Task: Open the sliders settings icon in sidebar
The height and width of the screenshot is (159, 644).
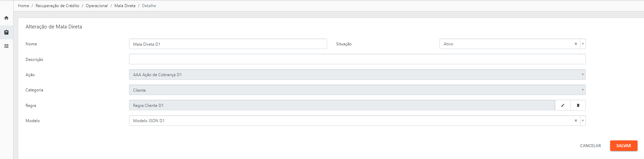Action: 6,46
